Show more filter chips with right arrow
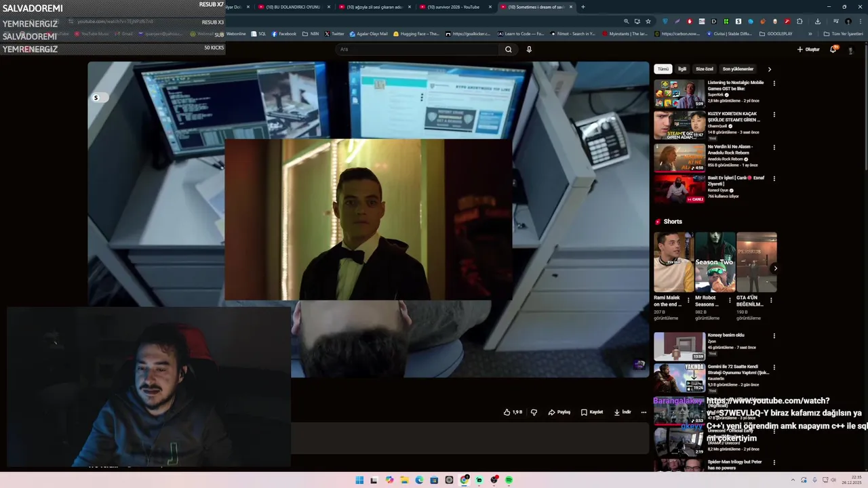 tap(769, 69)
